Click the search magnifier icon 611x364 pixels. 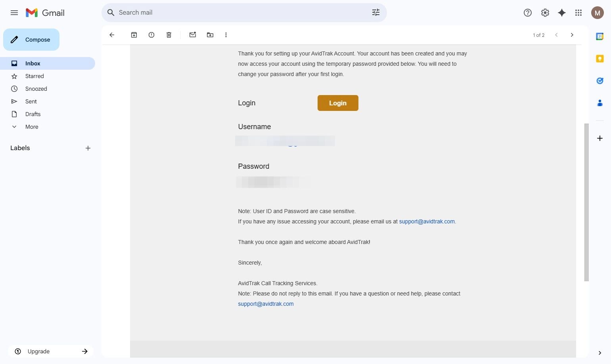[111, 13]
